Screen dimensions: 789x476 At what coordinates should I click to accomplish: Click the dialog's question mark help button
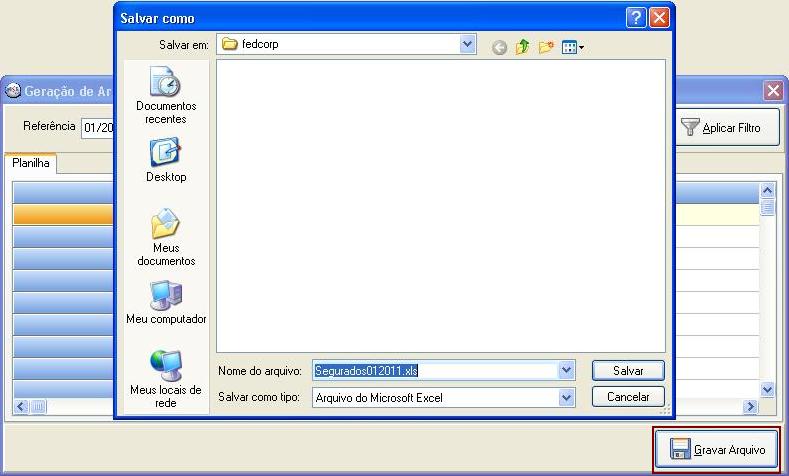636,18
